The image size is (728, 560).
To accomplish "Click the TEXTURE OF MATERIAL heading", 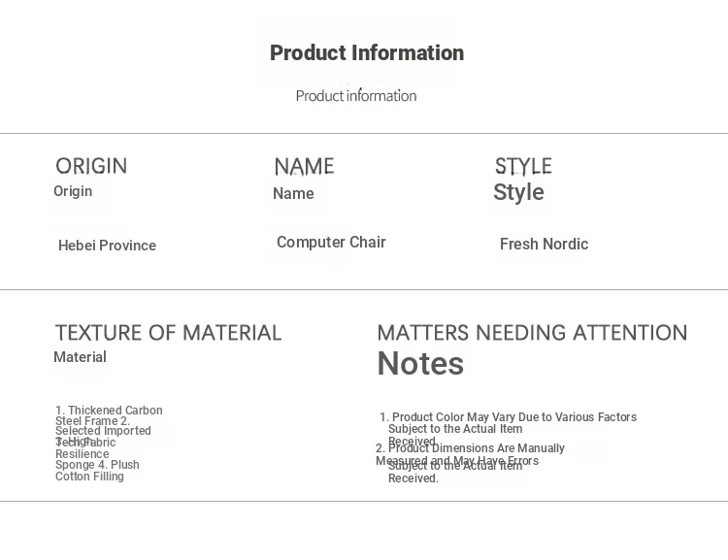I will coord(168,333).
